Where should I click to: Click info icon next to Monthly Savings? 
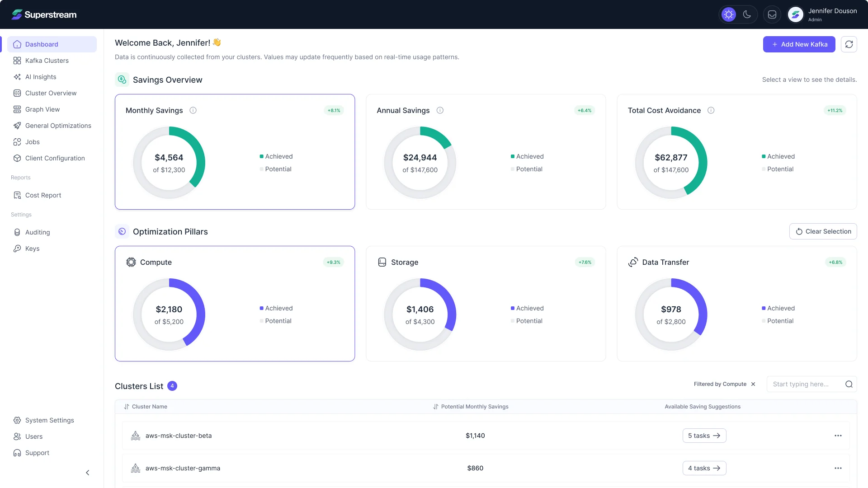[x=193, y=110]
